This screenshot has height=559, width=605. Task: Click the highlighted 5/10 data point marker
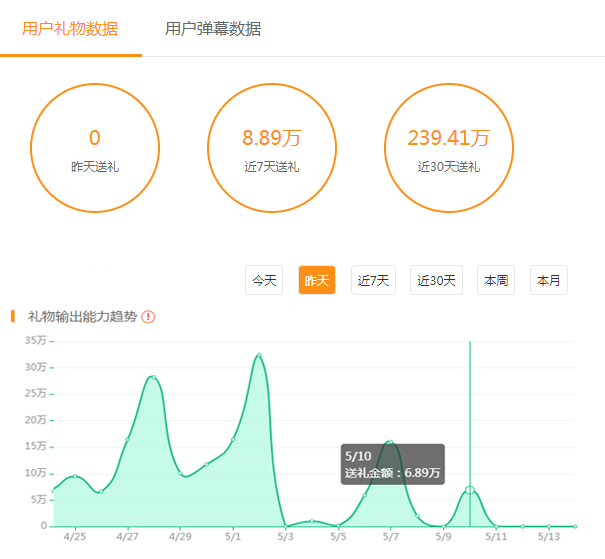pos(470,490)
